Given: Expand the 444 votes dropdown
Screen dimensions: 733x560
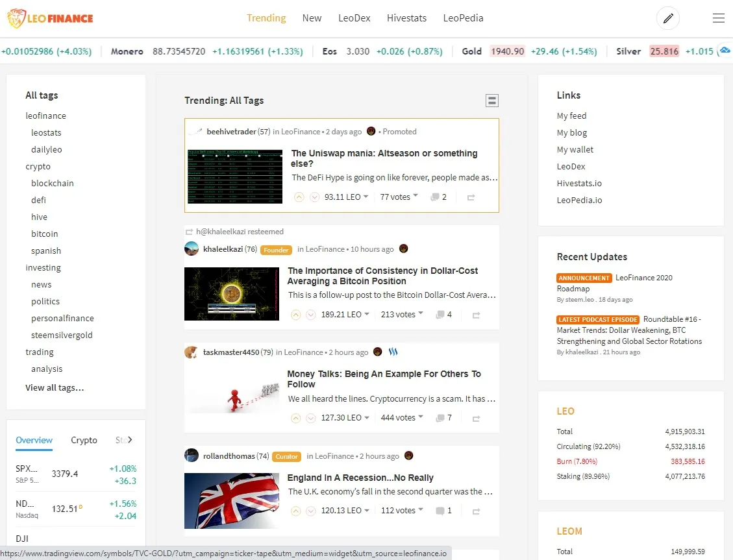Looking at the screenshot, I should coord(402,418).
